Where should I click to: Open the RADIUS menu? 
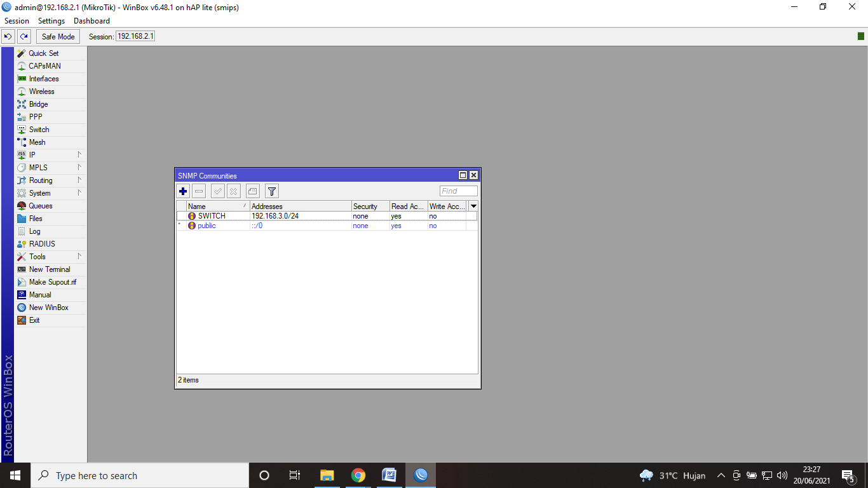pos(50,244)
